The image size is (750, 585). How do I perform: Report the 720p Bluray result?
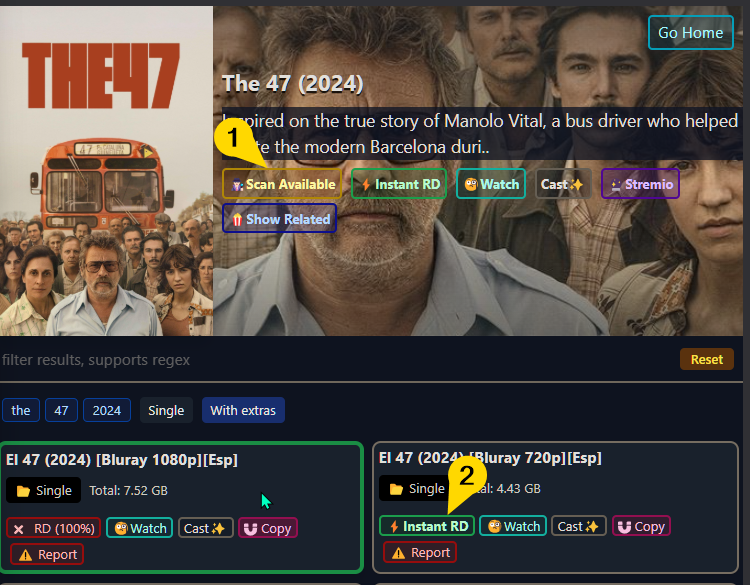tap(420, 552)
